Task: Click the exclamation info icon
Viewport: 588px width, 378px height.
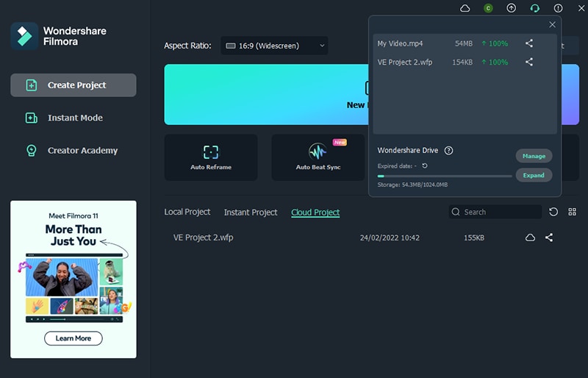Action: pos(558,8)
